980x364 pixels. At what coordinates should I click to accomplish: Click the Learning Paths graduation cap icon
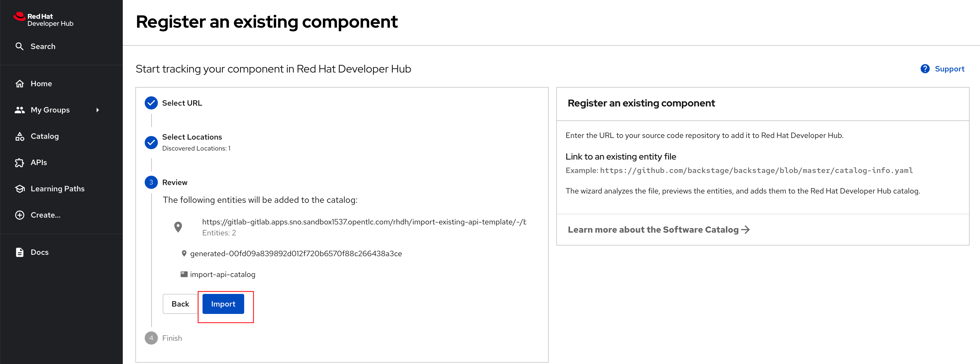click(x=20, y=189)
